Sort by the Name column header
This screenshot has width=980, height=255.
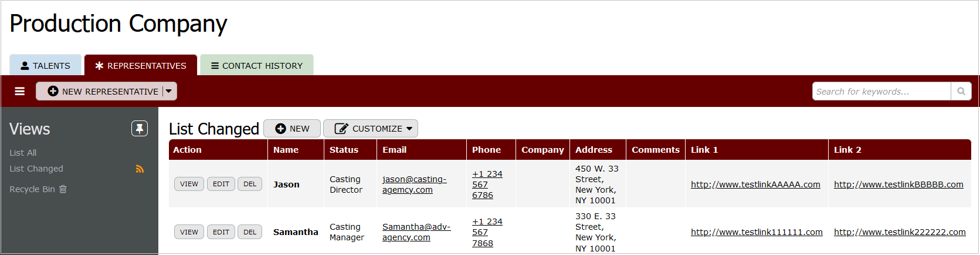[286, 150]
